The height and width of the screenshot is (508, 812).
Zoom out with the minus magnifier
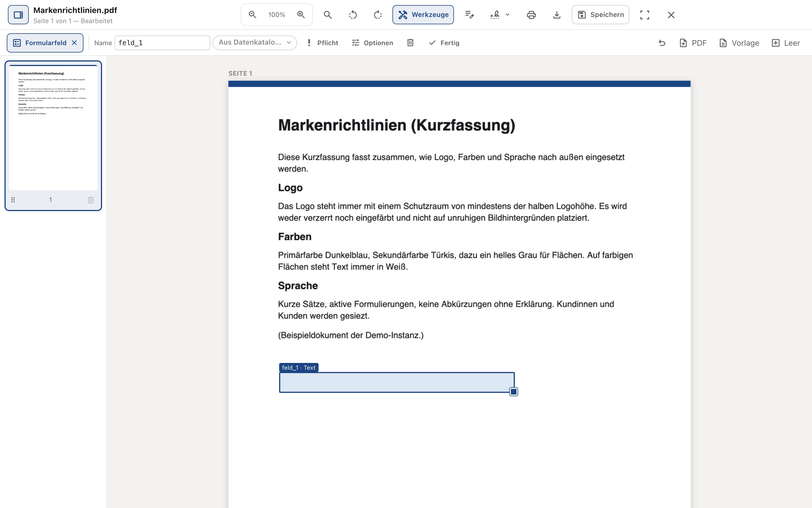[x=252, y=15]
